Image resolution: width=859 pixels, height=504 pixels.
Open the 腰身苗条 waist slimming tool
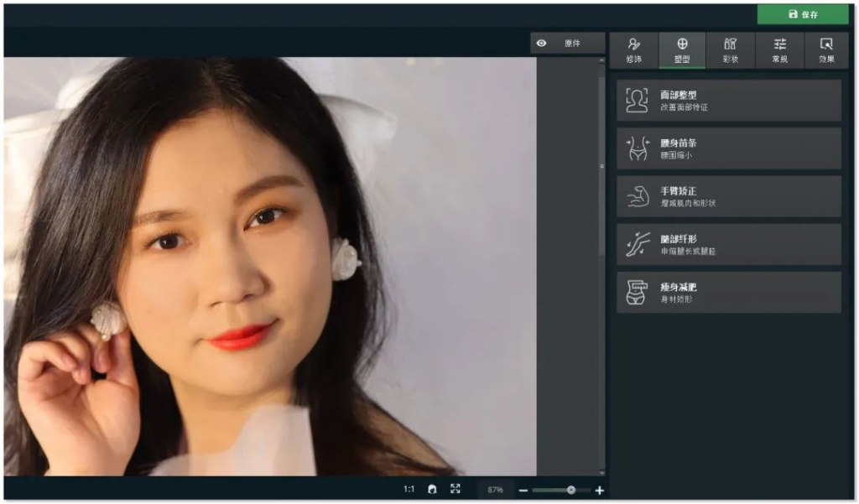[x=727, y=148]
